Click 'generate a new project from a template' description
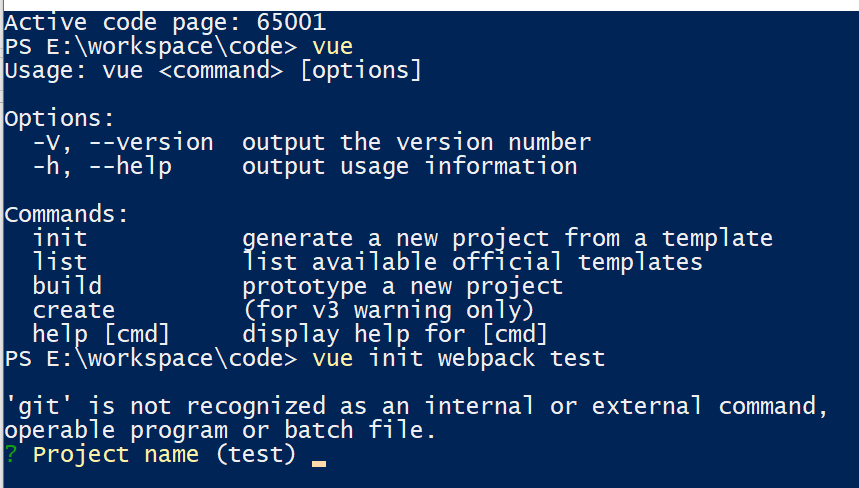This screenshot has width=859, height=488. point(507,238)
